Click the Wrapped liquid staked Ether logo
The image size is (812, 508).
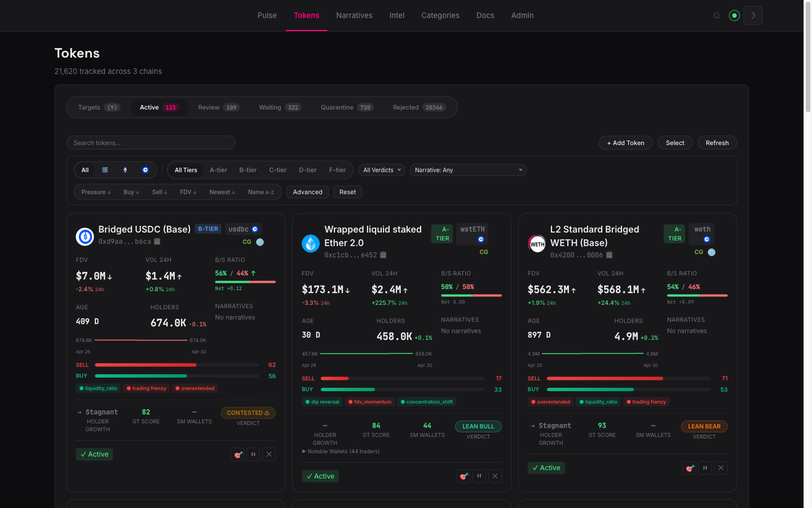click(311, 243)
